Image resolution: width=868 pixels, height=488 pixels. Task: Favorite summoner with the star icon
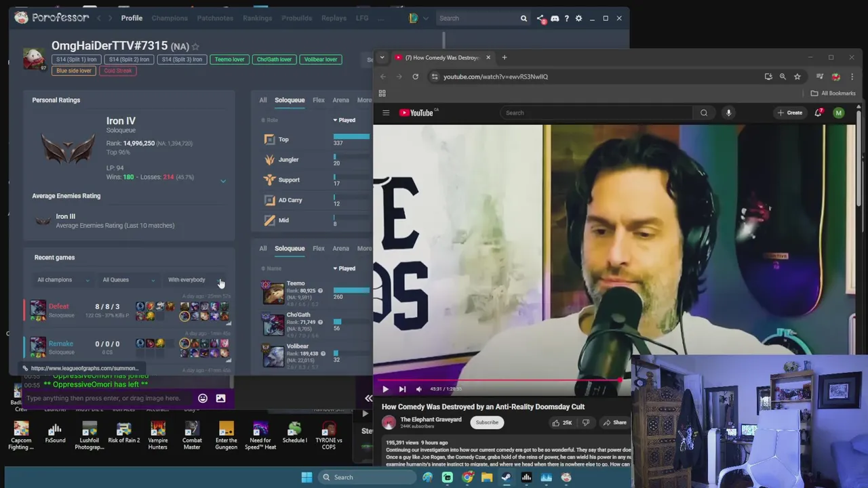click(x=195, y=46)
